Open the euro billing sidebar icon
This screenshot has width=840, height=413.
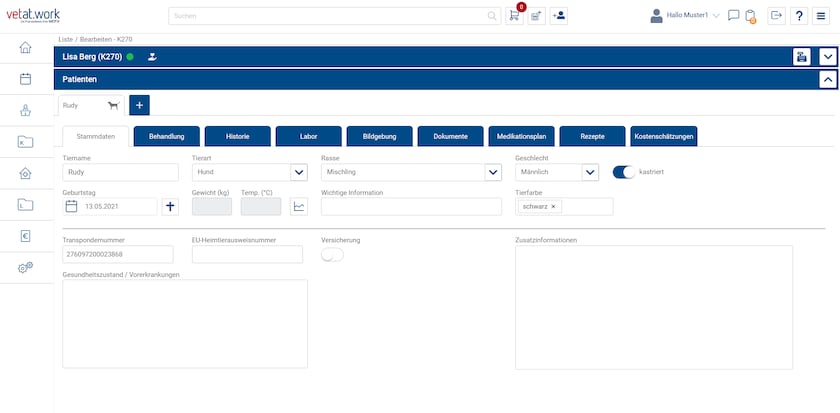(x=25, y=236)
